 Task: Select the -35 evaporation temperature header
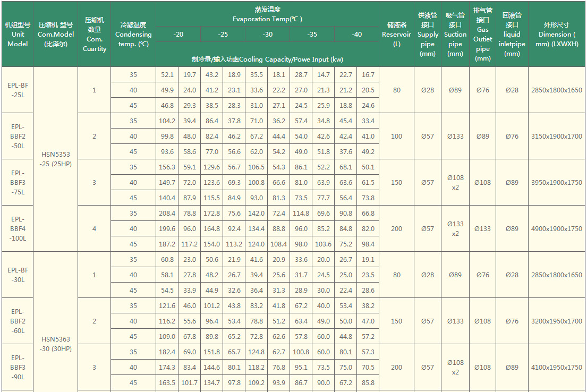[x=312, y=34]
